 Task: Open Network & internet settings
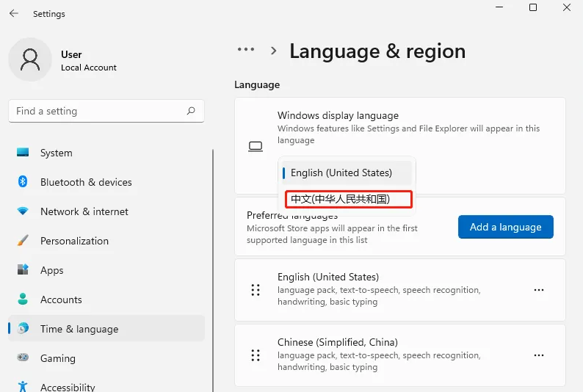(106, 211)
